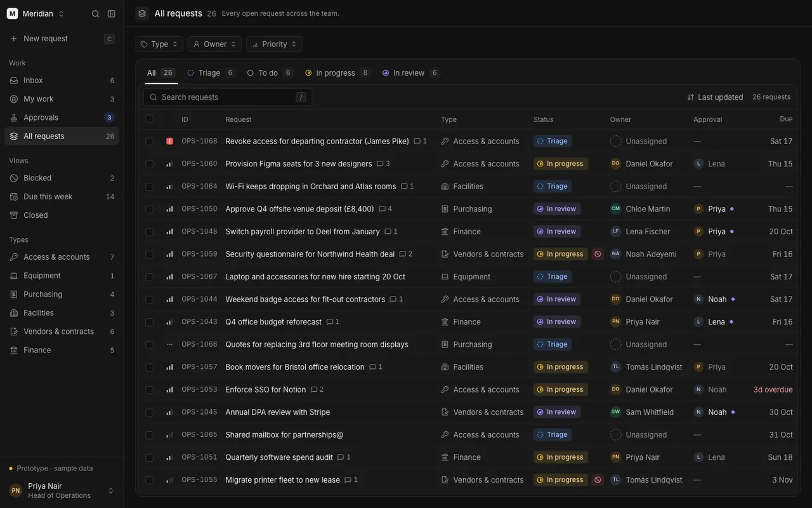Filter by Purchasing type in sidebar
Viewport: 812px width, 508px height.
tap(62, 295)
